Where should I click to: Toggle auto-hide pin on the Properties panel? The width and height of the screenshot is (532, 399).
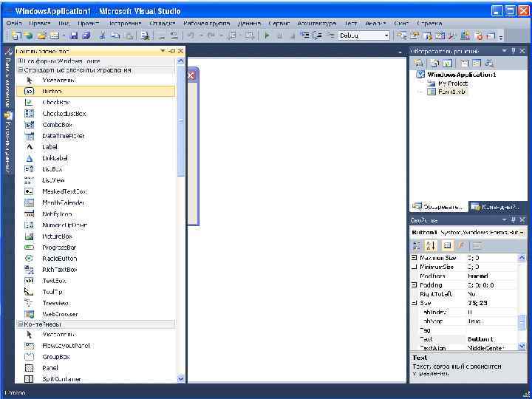click(x=514, y=220)
